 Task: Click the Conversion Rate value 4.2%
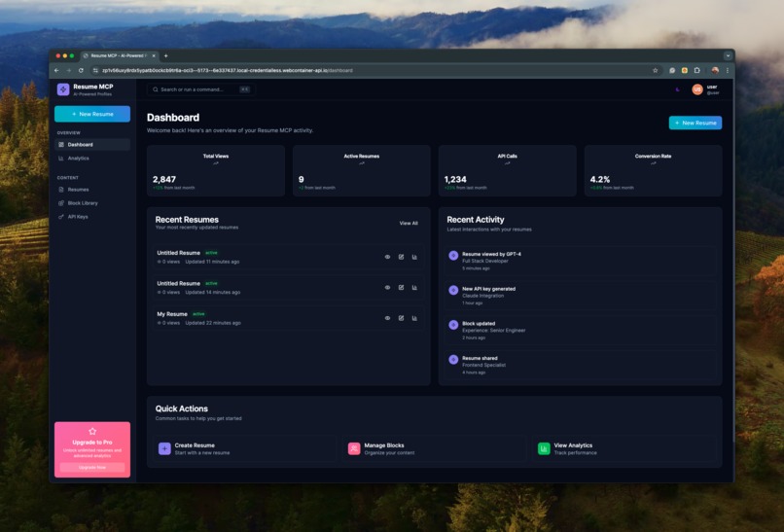coord(600,180)
